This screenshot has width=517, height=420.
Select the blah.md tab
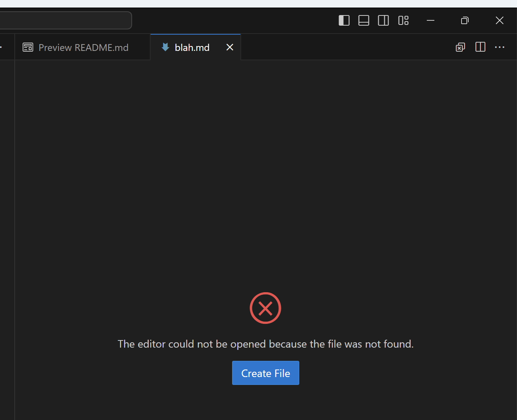click(x=192, y=48)
